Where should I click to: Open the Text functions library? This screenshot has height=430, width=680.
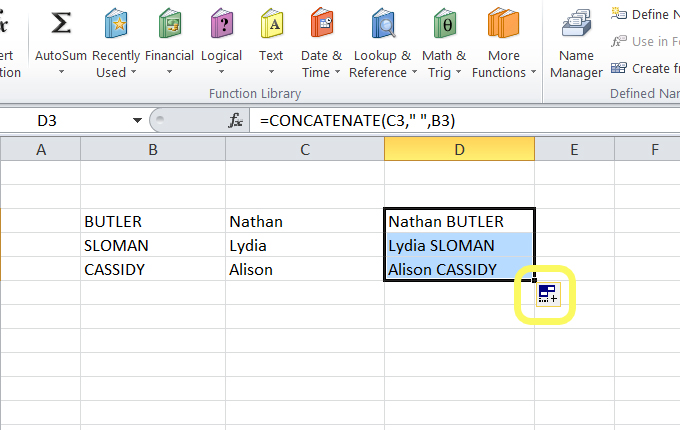(x=271, y=24)
